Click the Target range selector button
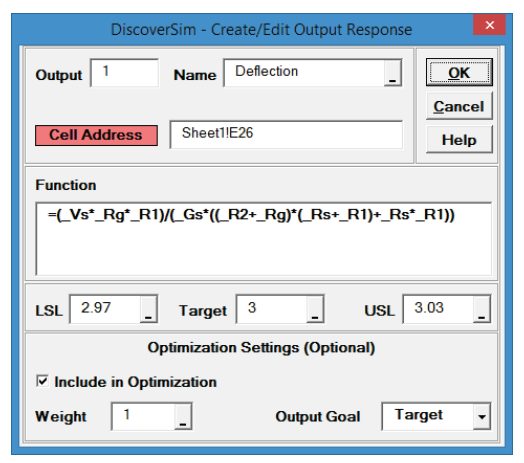 [x=315, y=309]
